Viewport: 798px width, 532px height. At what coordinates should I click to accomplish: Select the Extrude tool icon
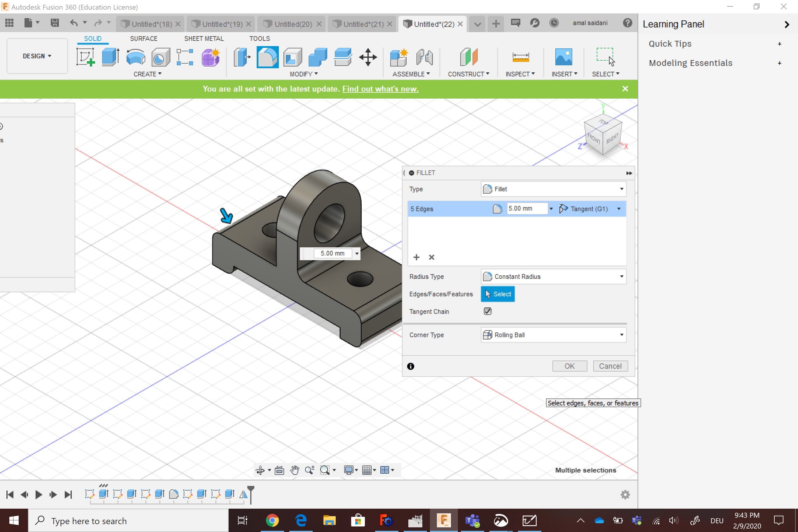click(x=110, y=57)
